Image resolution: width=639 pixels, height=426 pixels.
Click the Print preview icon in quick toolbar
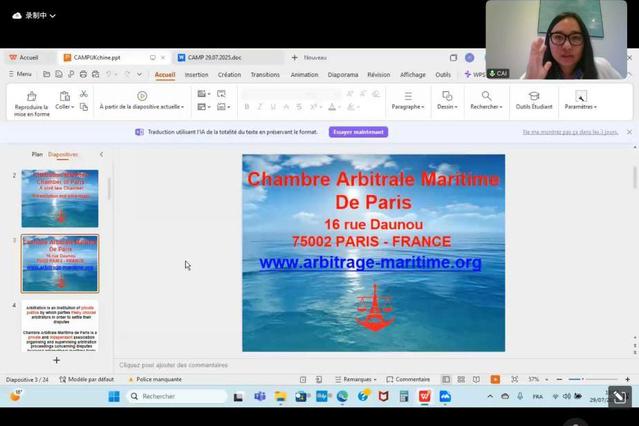click(95, 74)
